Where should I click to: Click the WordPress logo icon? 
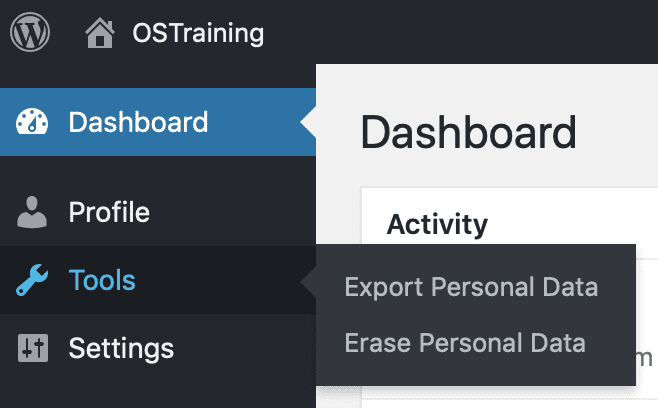click(x=30, y=33)
